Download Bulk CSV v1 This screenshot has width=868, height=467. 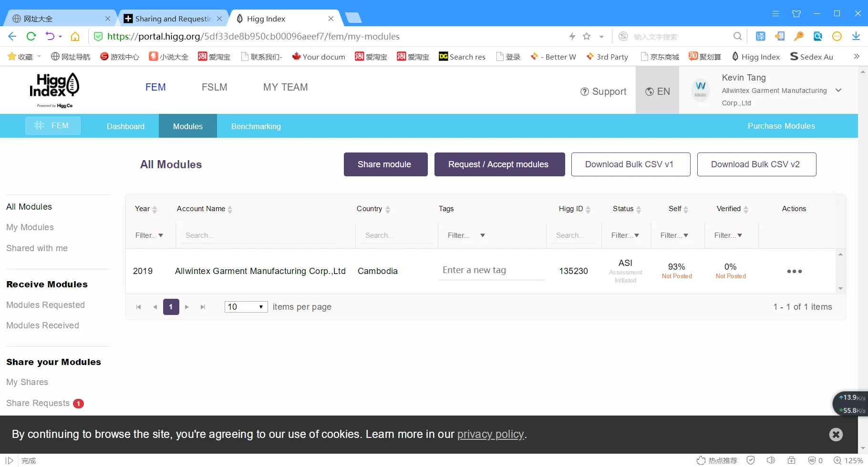coord(631,164)
